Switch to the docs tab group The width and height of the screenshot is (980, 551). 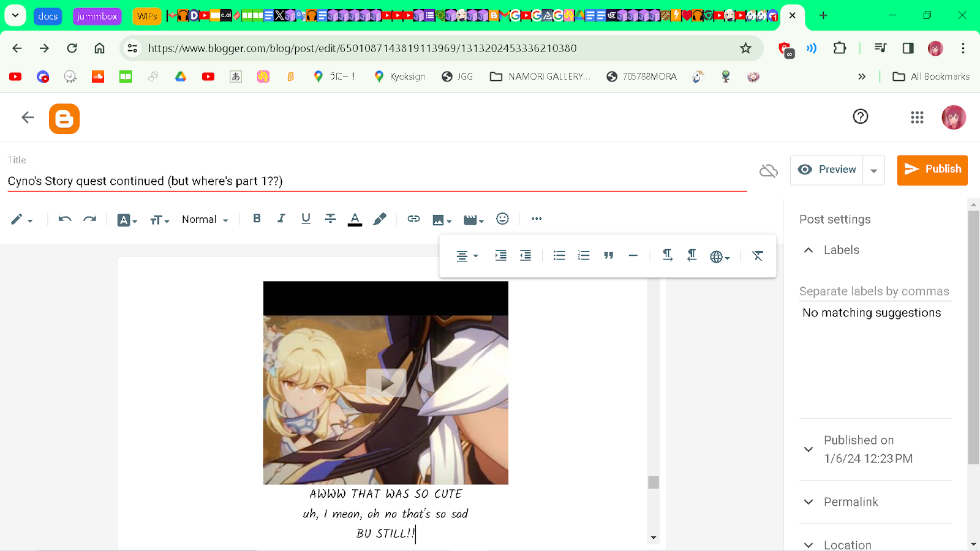tap(48, 16)
